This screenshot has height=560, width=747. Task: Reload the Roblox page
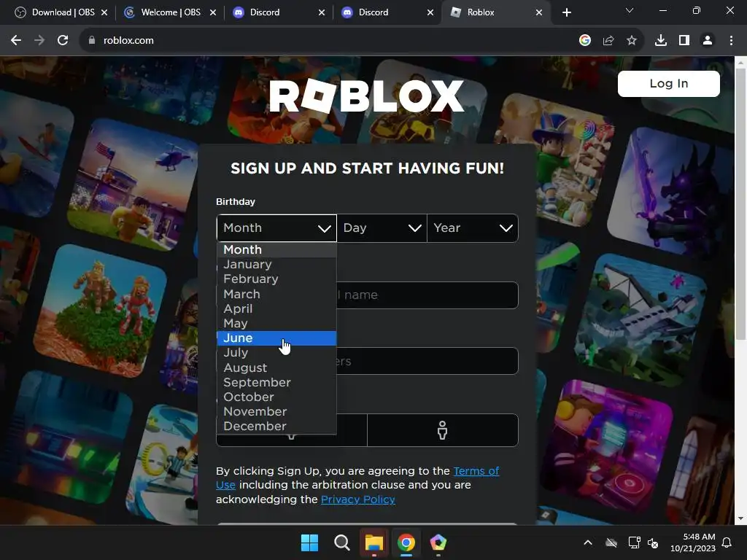63,41
